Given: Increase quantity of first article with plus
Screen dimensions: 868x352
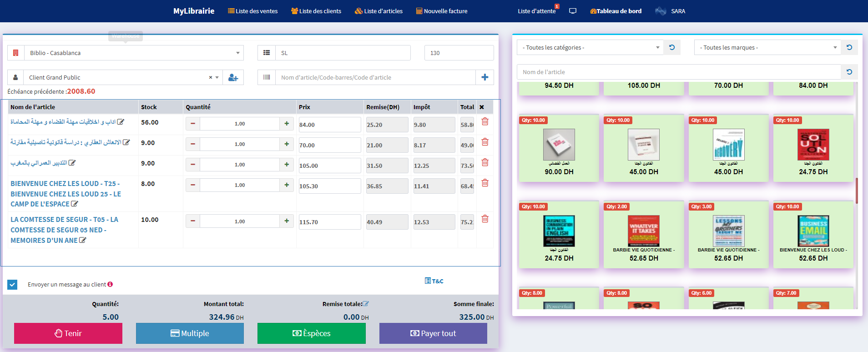Looking at the screenshot, I should (287, 124).
